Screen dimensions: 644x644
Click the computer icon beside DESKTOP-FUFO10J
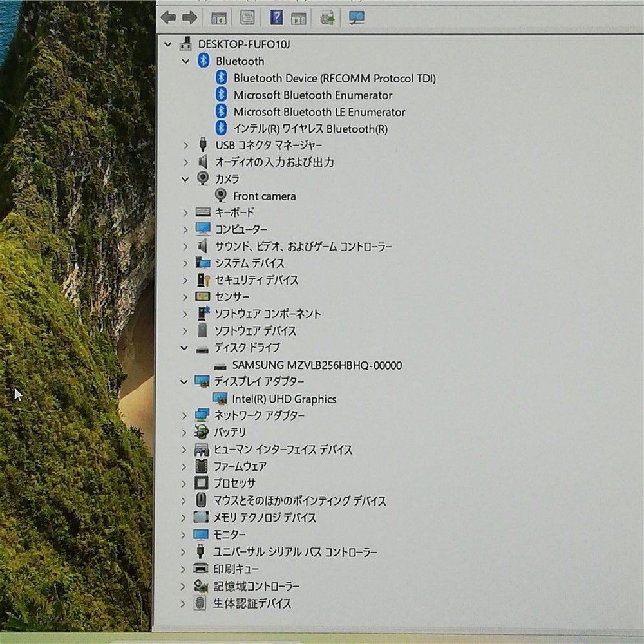tap(185, 44)
